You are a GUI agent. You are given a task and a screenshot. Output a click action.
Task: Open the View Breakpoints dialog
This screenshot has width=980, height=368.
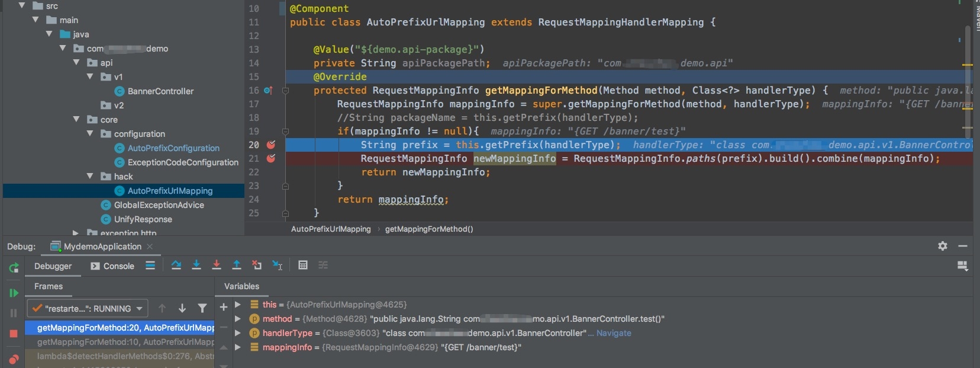[x=14, y=359]
